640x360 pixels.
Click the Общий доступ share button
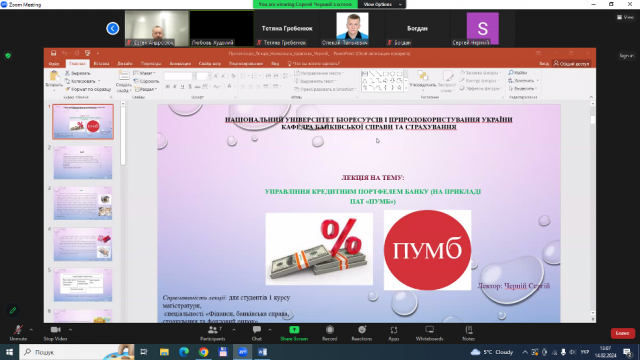pos(571,64)
